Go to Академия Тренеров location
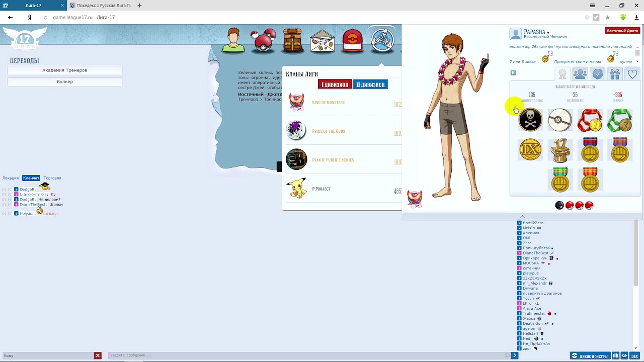The image size is (644, 362). 64,70
